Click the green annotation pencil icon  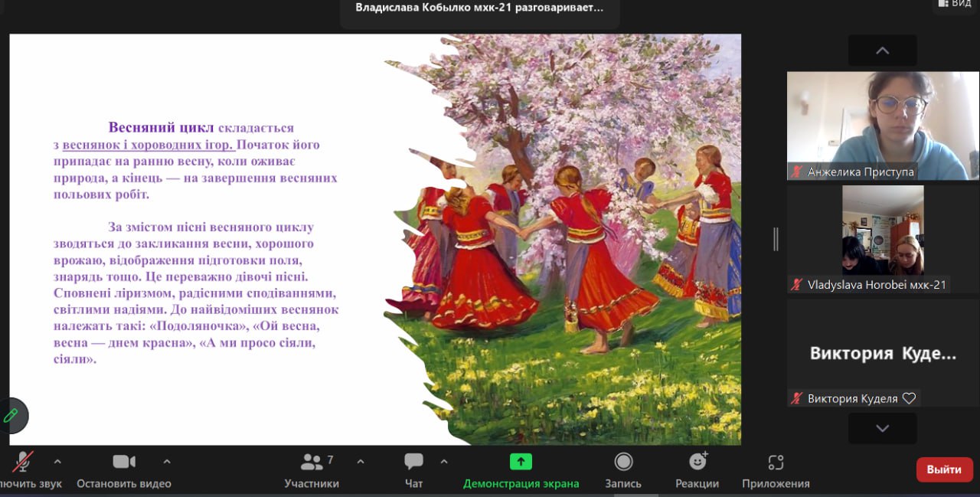pyautogui.click(x=11, y=416)
